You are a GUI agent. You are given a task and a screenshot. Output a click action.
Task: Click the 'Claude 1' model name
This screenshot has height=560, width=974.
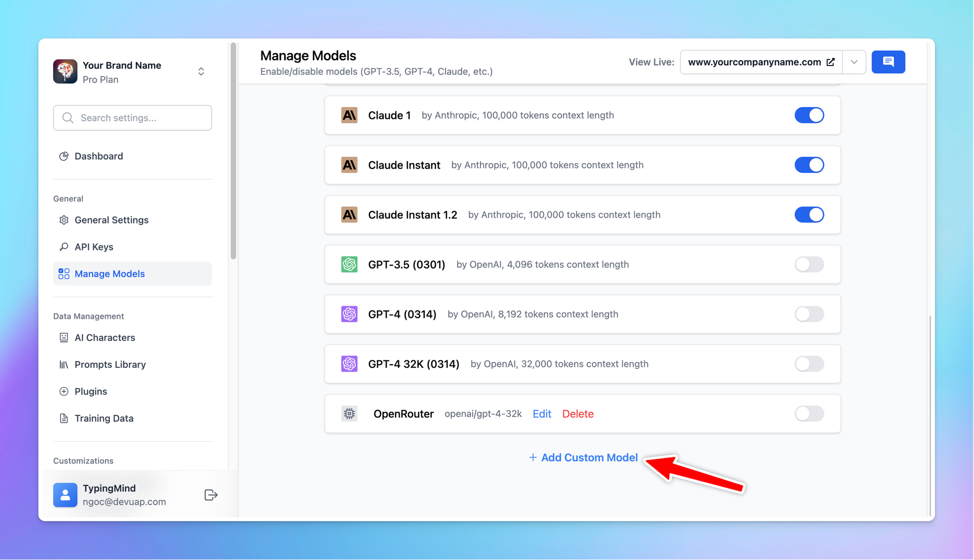pos(390,116)
